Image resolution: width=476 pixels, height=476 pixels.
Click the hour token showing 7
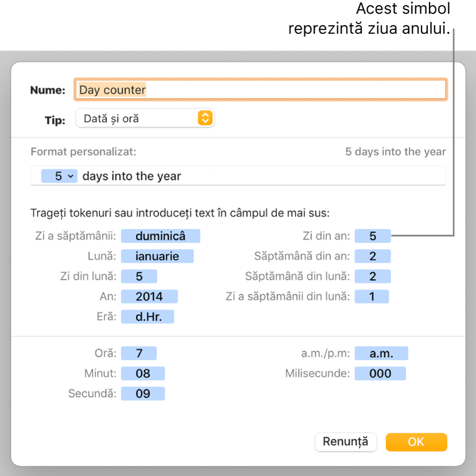(139, 353)
